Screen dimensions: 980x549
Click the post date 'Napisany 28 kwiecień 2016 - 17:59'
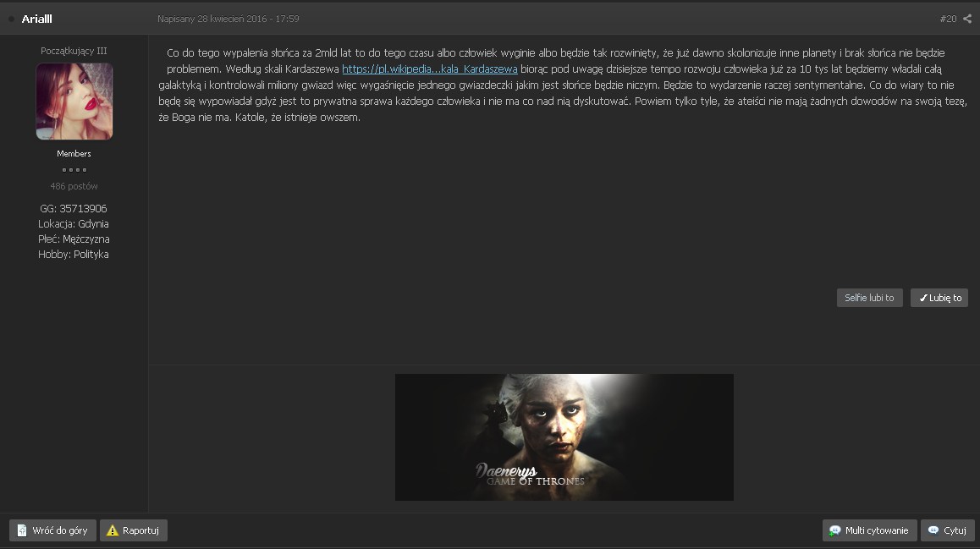[228, 19]
